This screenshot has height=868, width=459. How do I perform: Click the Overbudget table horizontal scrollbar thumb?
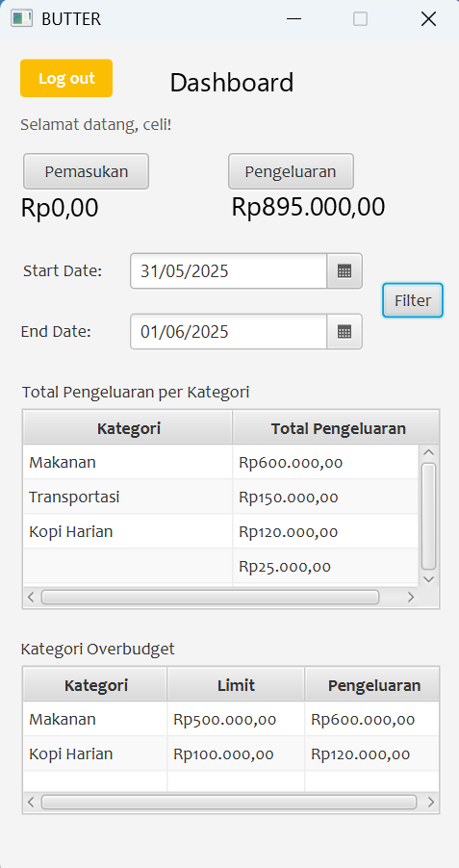[x=229, y=803]
